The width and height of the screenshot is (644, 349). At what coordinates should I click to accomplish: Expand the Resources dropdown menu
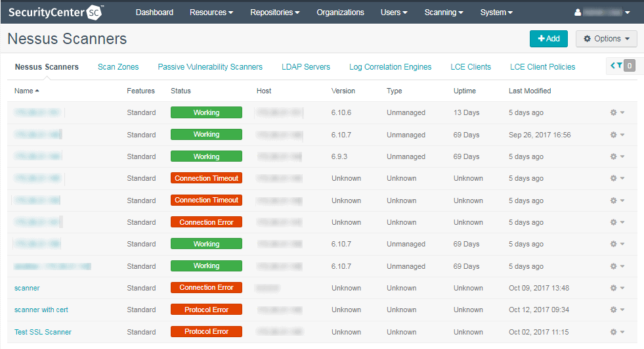point(211,12)
